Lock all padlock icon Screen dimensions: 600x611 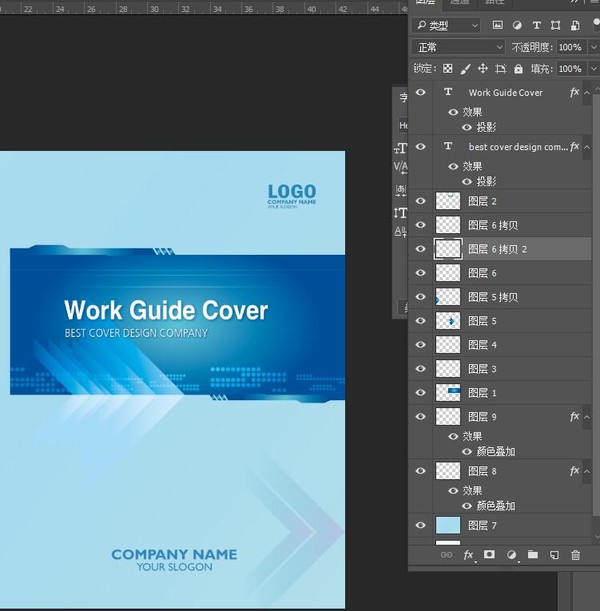[x=518, y=69]
